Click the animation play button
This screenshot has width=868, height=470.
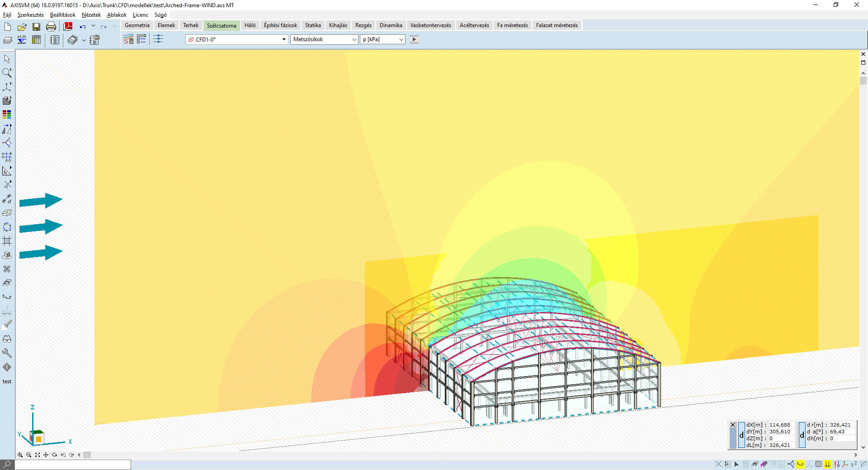tap(414, 39)
